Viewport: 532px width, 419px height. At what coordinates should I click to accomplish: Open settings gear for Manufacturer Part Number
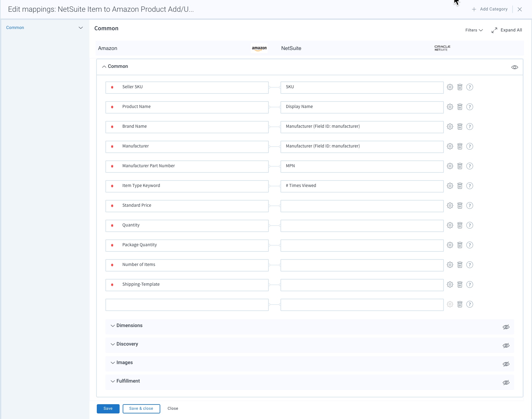point(450,166)
